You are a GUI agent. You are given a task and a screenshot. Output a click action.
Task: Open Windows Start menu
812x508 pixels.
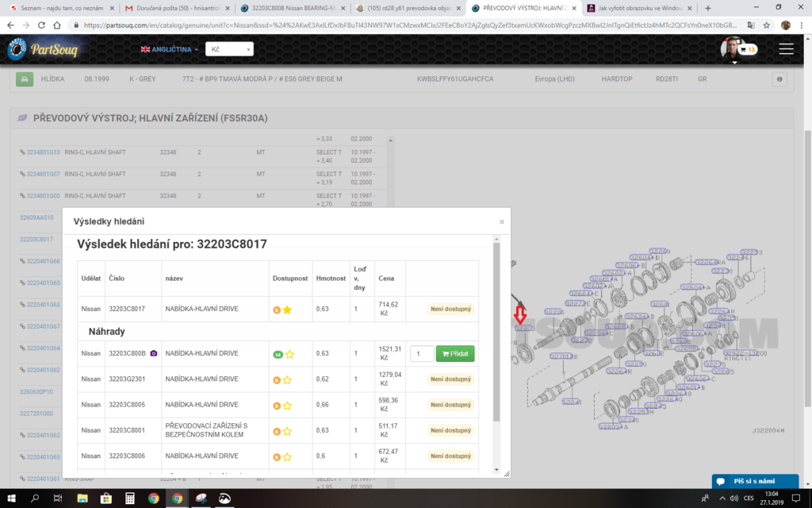(11, 498)
